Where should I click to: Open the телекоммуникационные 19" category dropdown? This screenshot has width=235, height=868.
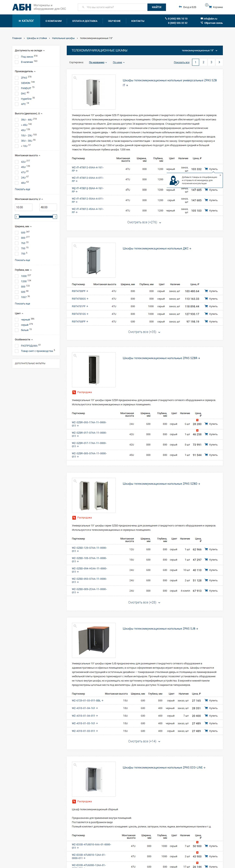click(199, 51)
